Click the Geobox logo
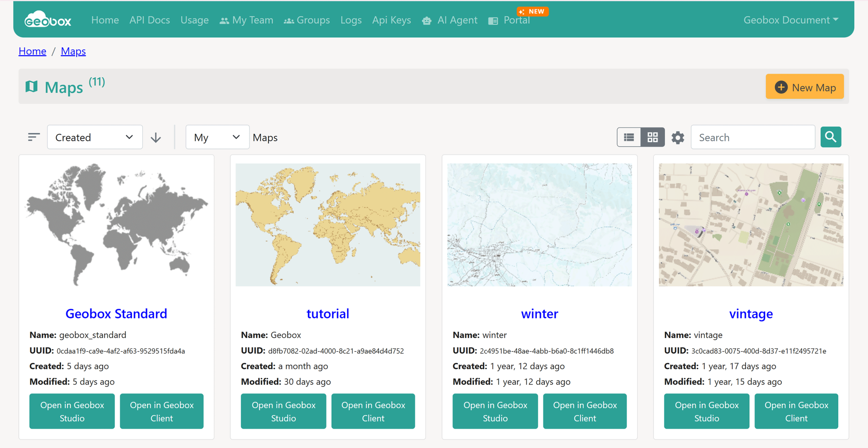The width and height of the screenshot is (868, 448). pyautogui.click(x=48, y=19)
